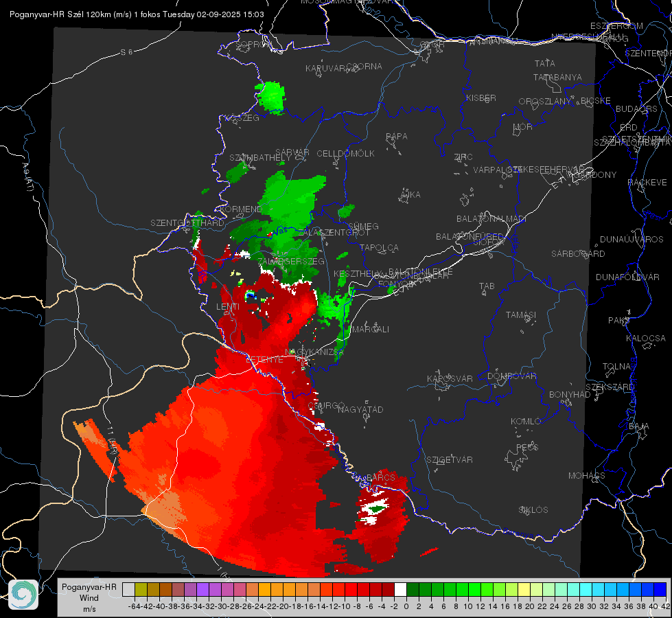Click the RACKEVE label
The image size is (672, 618).
pyautogui.click(x=647, y=183)
